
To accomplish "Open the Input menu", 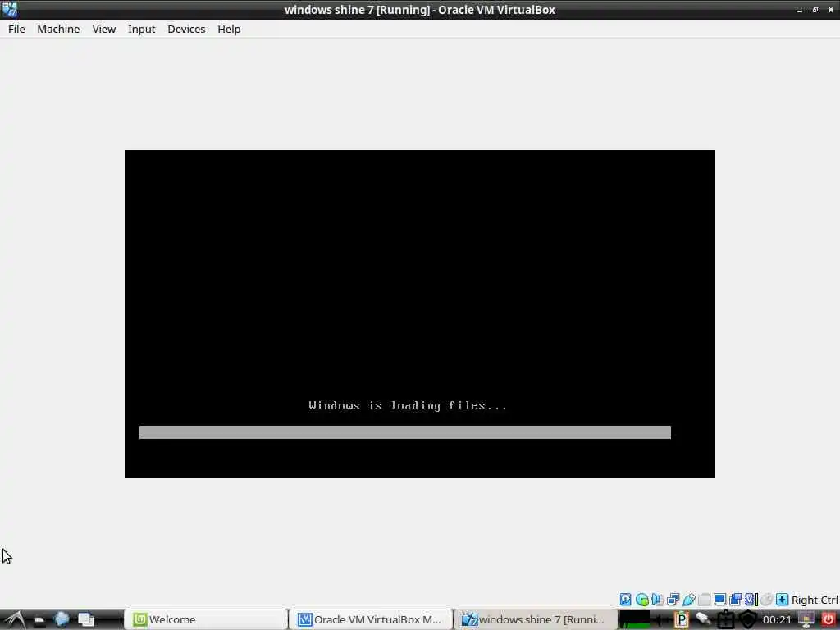I will tap(141, 29).
